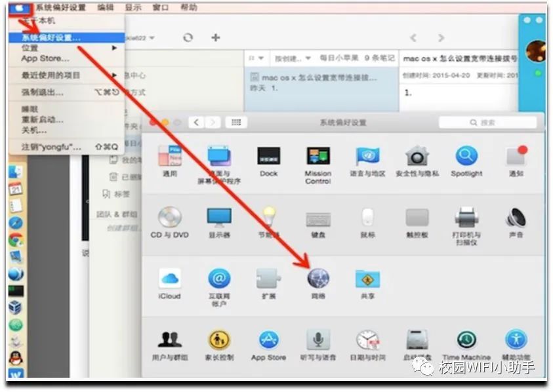Open Finder from the Dock
This screenshot has width=553, height=392.
16,172
